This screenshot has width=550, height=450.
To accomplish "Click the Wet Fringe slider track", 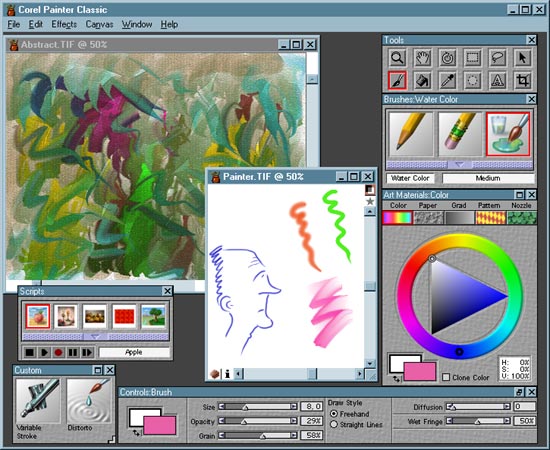I will 478,421.
